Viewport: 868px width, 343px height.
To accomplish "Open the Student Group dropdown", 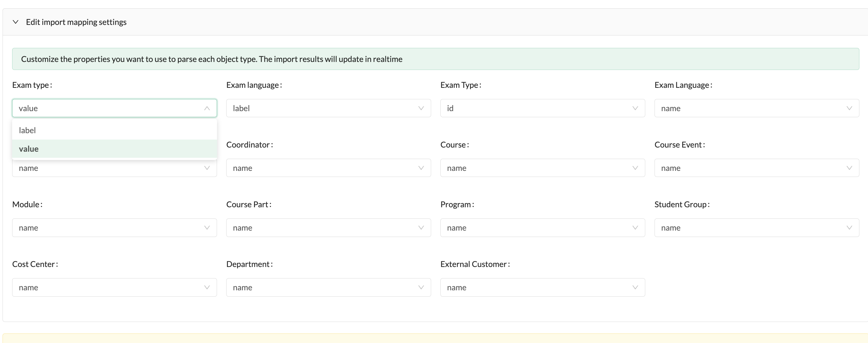I will [757, 228].
